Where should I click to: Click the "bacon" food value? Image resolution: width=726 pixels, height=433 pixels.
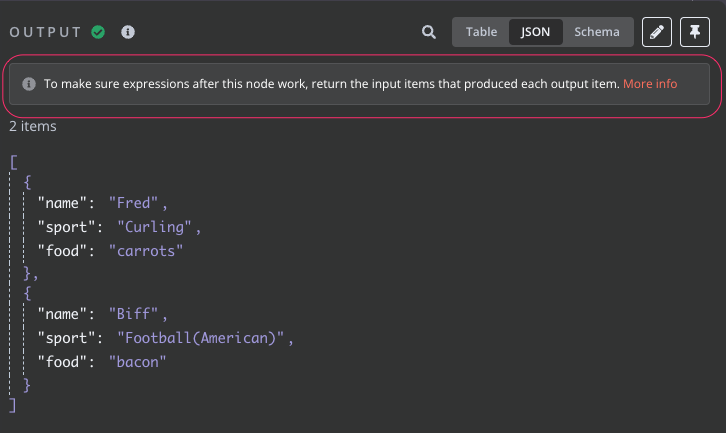pos(138,362)
